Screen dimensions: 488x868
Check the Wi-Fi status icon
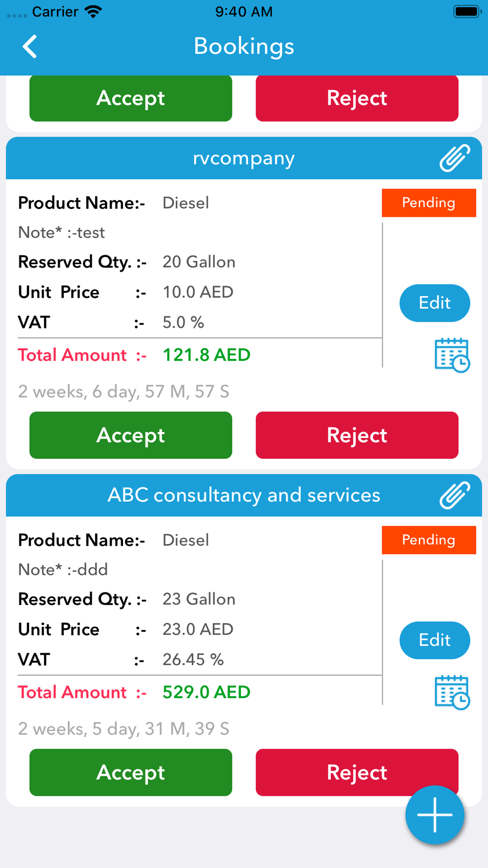tap(93, 12)
